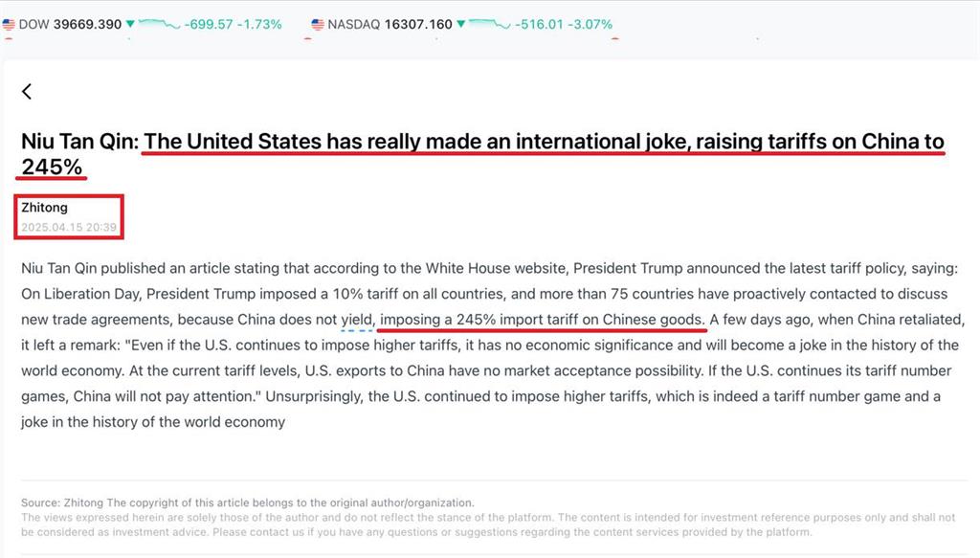980x558 pixels.
Task: Click the US flag beside DOW
Action: click(8, 24)
